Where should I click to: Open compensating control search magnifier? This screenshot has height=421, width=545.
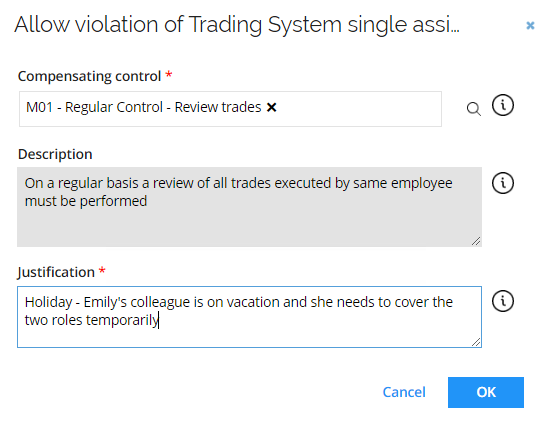coord(473,109)
